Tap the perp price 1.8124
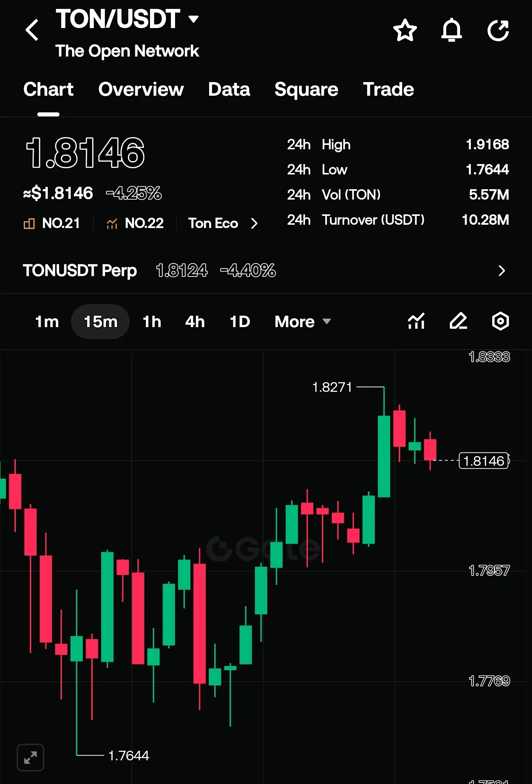Image resolution: width=532 pixels, height=784 pixels. point(182,271)
